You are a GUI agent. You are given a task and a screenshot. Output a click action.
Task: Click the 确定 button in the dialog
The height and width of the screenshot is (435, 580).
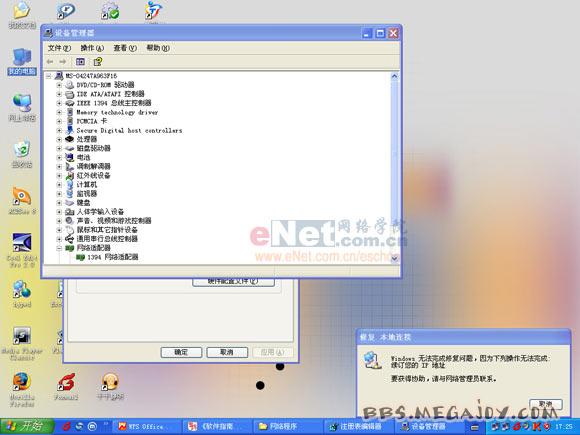coord(181,352)
